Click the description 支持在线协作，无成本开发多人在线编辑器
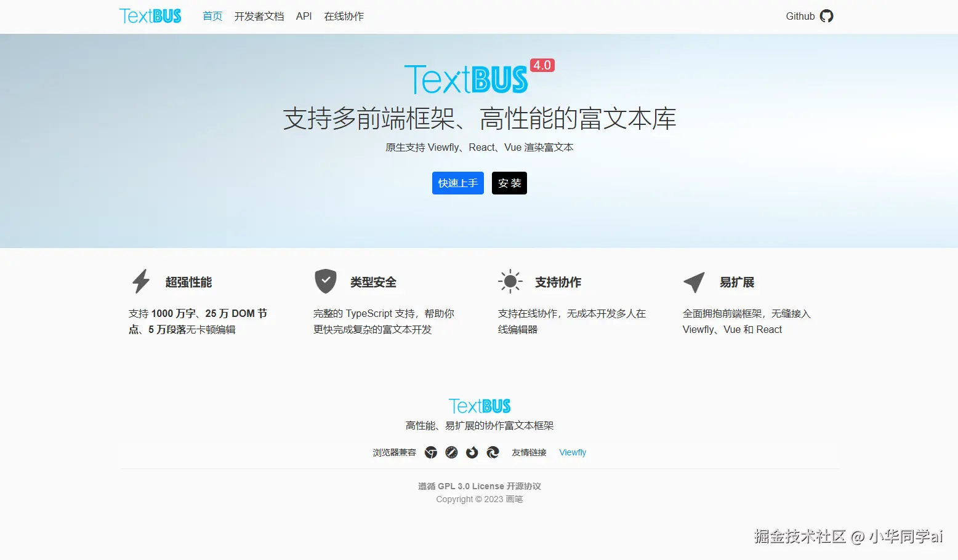958x560 pixels. pos(572,321)
